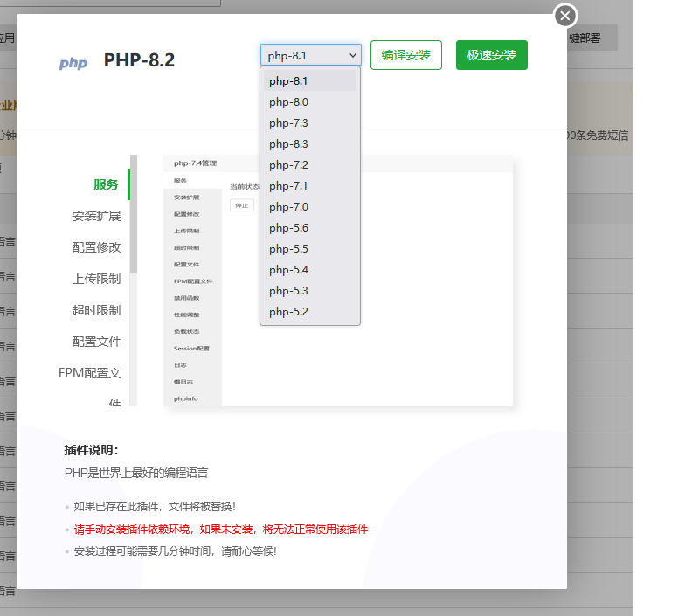Open the PHP version dropdown

click(311, 55)
